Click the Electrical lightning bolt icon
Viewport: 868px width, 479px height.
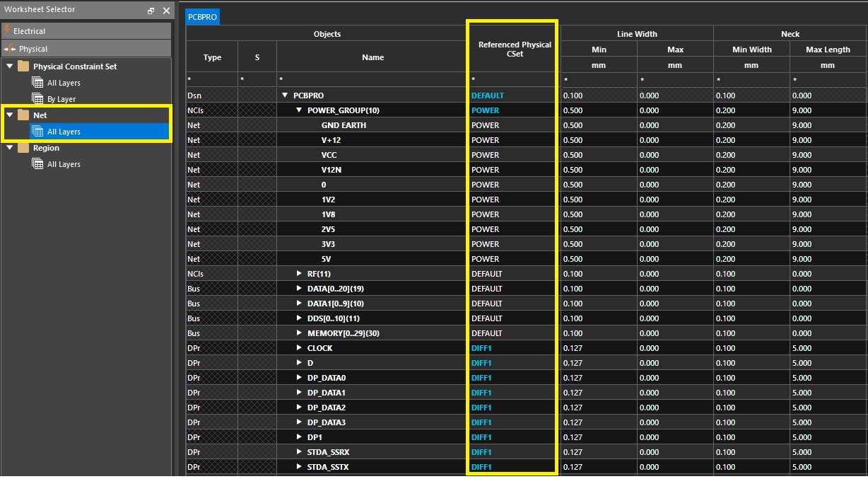pyautogui.click(x=8, y=30)
